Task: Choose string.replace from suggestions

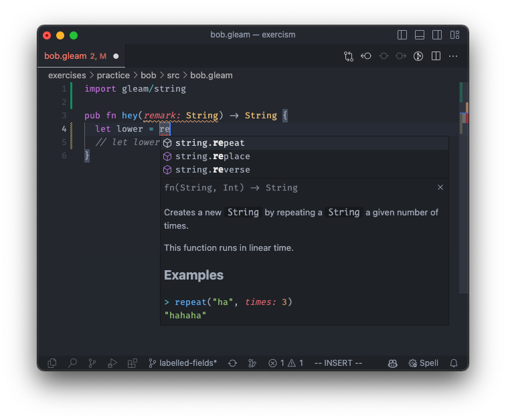Action: (x=305, y=156)
